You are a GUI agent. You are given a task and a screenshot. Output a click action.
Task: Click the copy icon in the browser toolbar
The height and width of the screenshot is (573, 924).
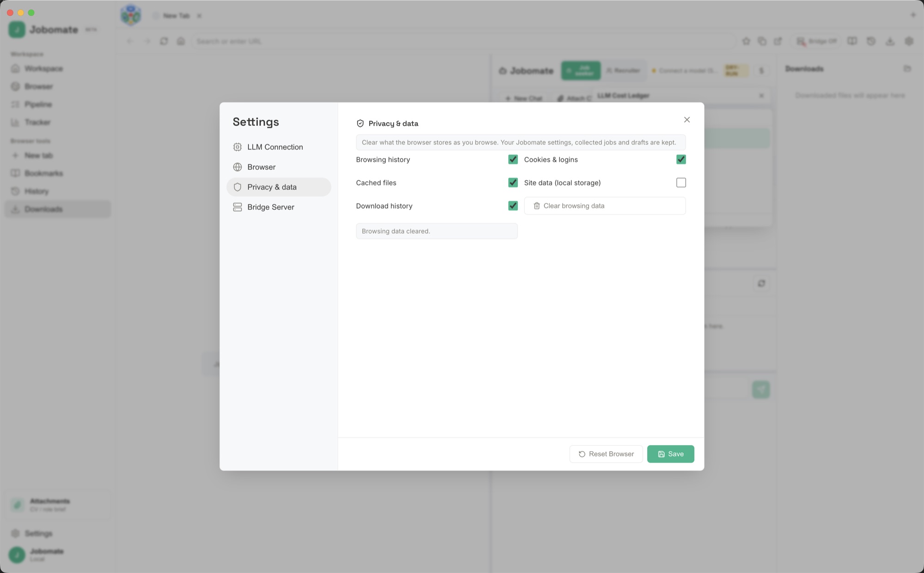pos(762,41)
